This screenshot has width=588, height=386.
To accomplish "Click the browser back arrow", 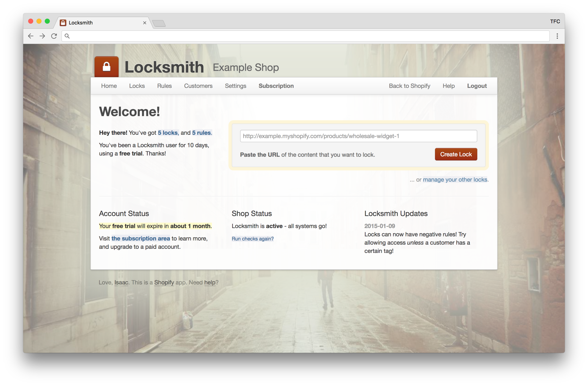I will (31, 36).
